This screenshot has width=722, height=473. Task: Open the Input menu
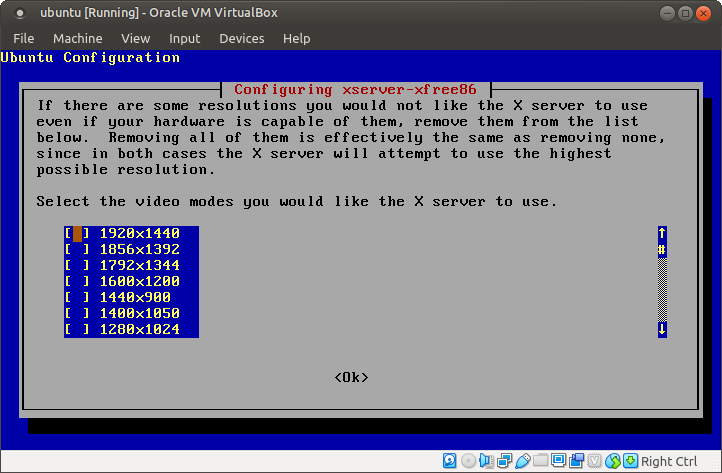[185, 38]
